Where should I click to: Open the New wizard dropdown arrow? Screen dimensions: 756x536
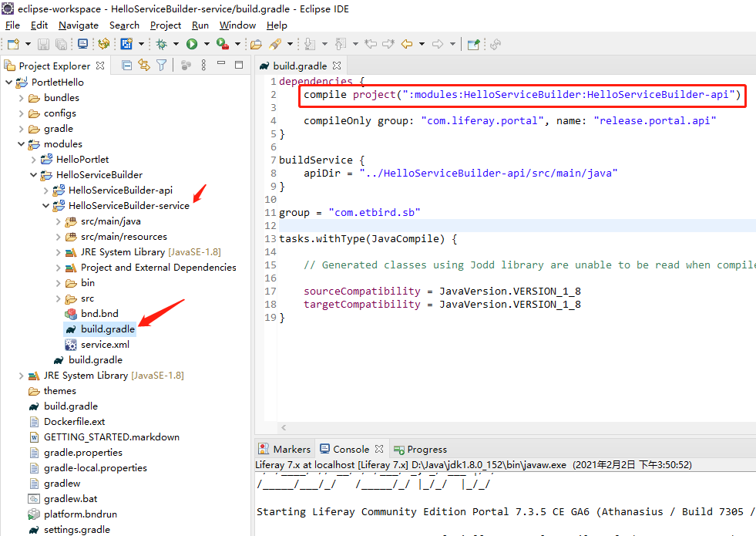pos(28,44)
